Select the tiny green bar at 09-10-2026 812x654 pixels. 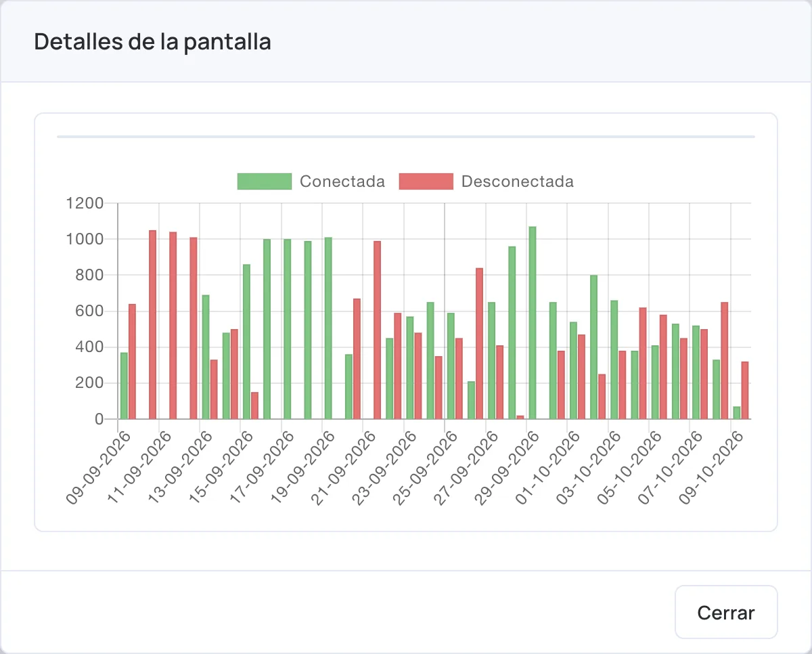coord(737,413)
